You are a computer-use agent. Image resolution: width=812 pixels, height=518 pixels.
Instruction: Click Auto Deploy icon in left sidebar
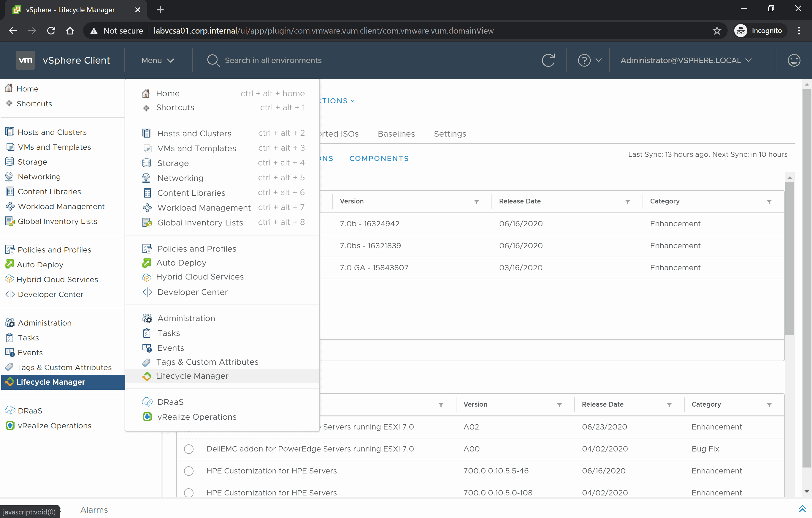(x=9, y=264)
